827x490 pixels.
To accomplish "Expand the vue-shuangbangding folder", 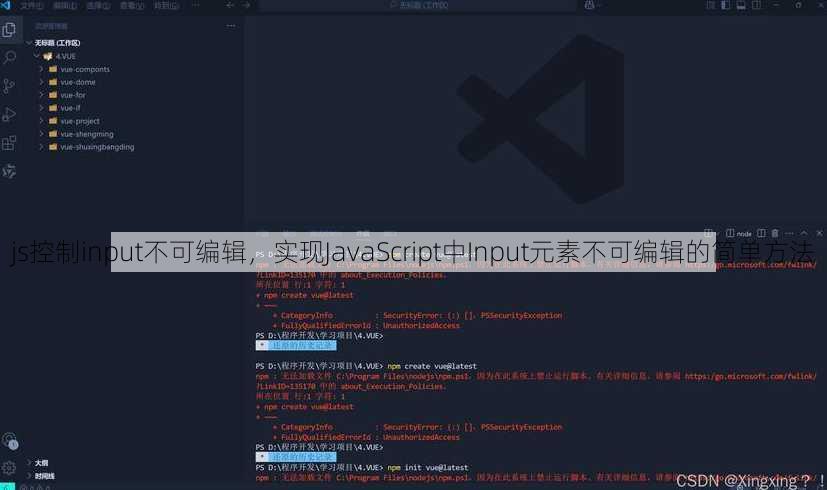I will tap(41, 147).
